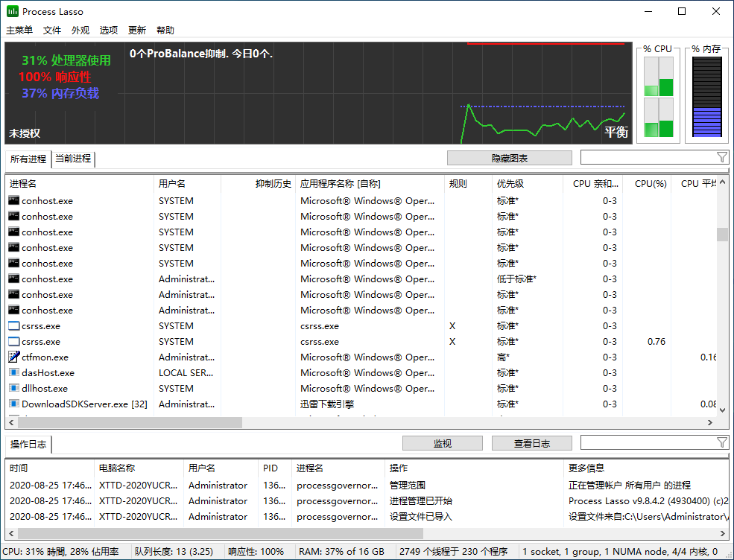Sort log by the 时间 column header

[x=50, y=468]
